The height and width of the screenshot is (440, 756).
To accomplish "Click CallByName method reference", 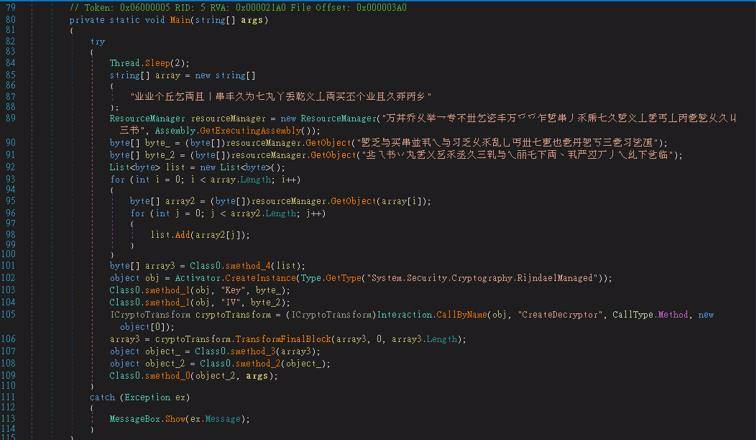I will point(461,315).
